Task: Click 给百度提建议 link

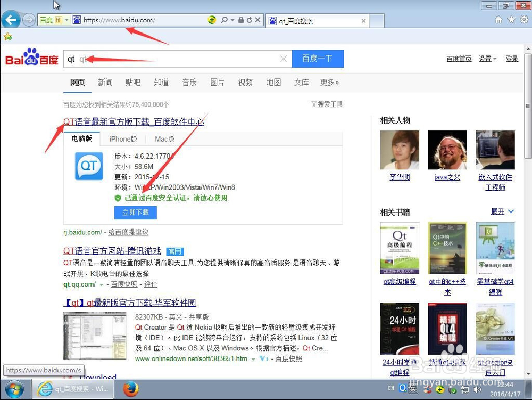Action: pos(128,232)
